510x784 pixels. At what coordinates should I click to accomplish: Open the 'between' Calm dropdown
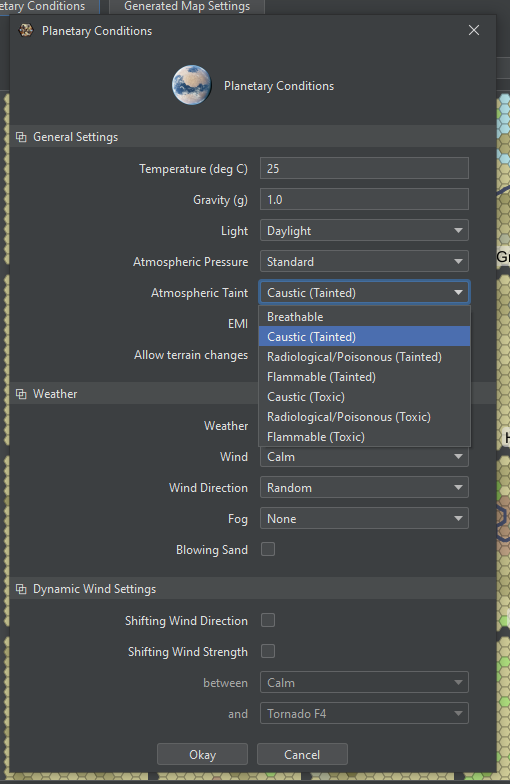click(364, 682)
